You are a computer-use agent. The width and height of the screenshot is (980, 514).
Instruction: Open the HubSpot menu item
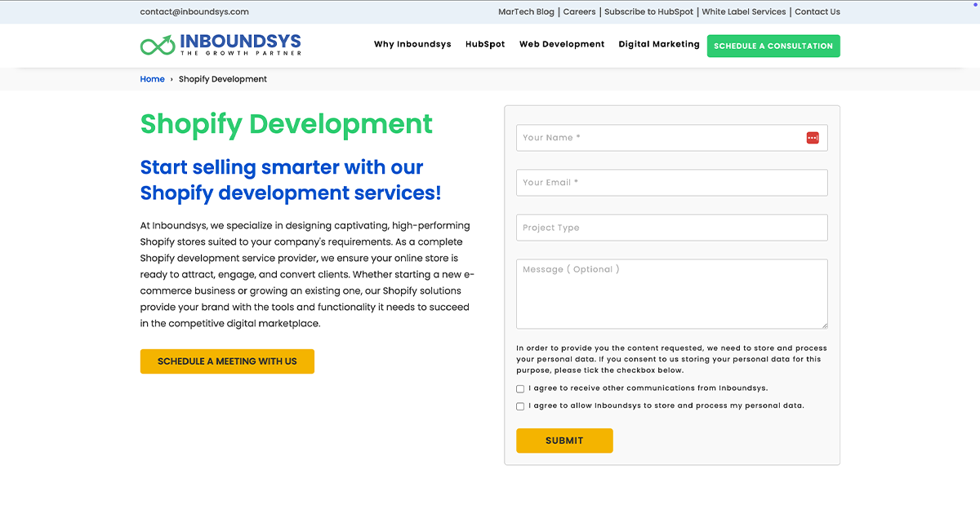(485, 45)
